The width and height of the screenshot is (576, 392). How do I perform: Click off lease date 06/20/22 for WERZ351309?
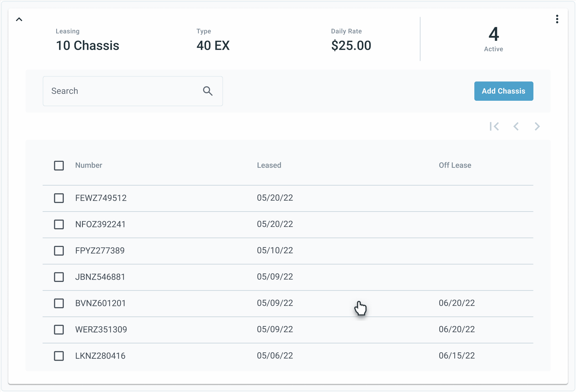click(x=457, y=329)
